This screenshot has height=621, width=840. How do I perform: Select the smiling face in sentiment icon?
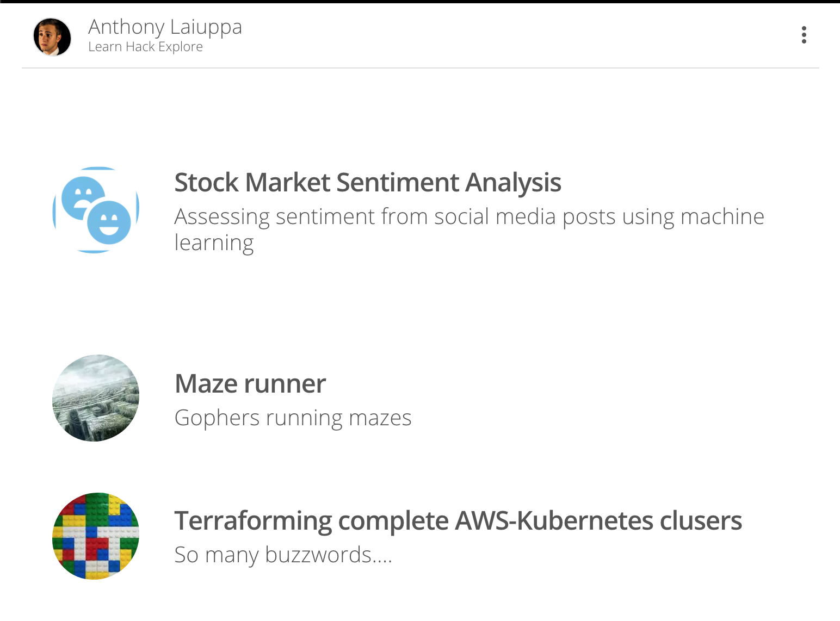[109, 222]
